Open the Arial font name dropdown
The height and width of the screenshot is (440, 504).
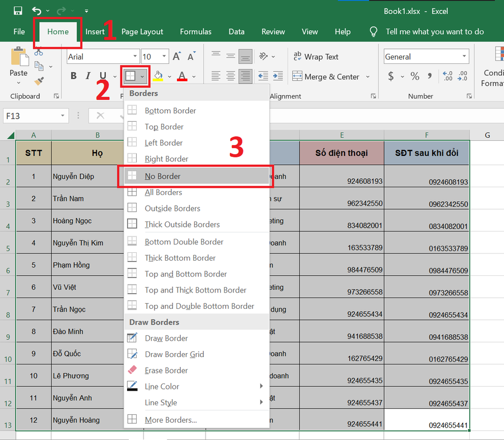point(135,56)
